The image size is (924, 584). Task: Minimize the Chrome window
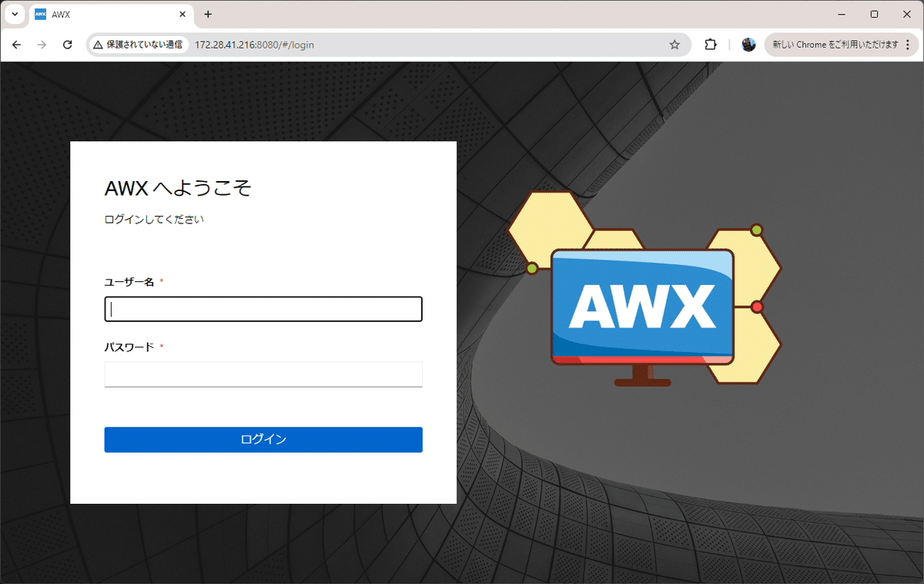coord(839,14)
